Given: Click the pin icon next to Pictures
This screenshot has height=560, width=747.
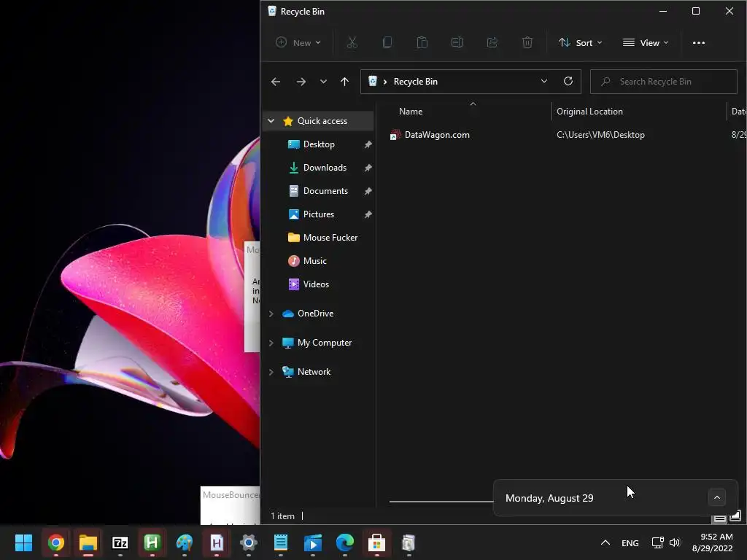Looking at the screenshot, I should coord(368,214).
